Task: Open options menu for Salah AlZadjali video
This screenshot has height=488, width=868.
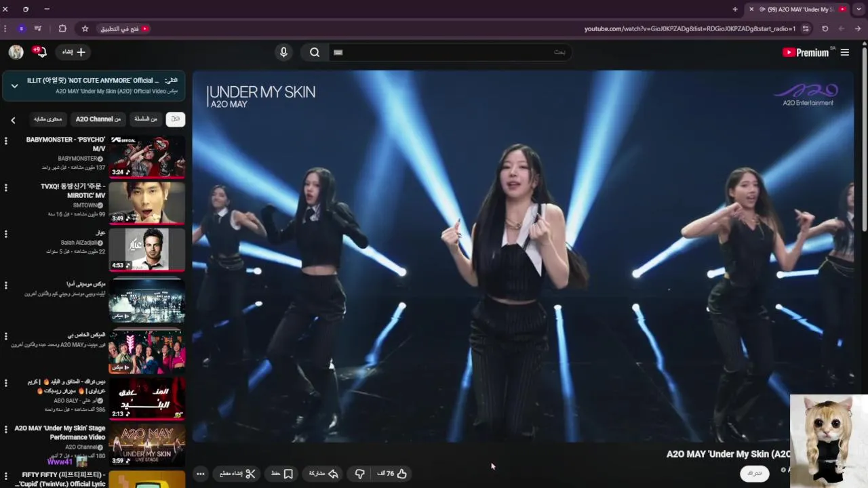Action: point(6,234)
